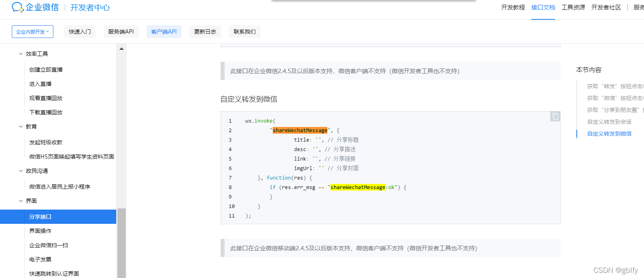The image size is (644, 278).
Task: Click the 开发者中心 header link
Action: click(90, 8)
